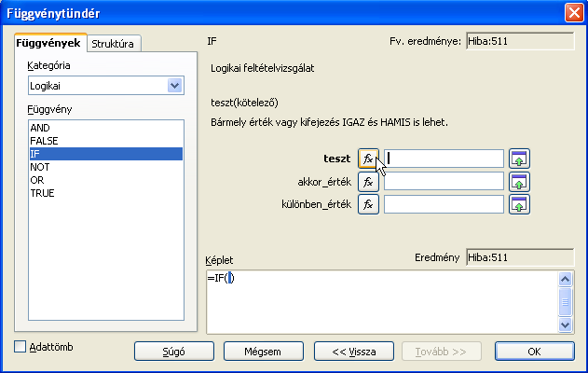
Task: Enable the Adattömb checkbox
Action: (20, 346)
